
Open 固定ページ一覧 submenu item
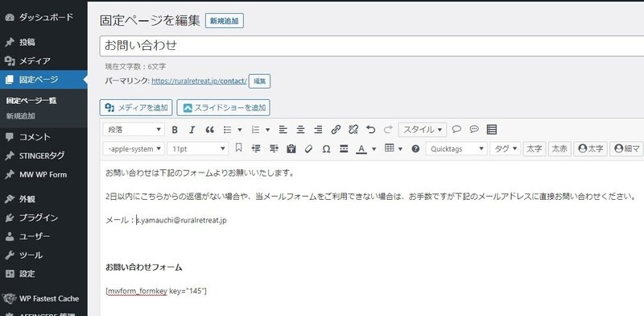[x=31, y=101]
